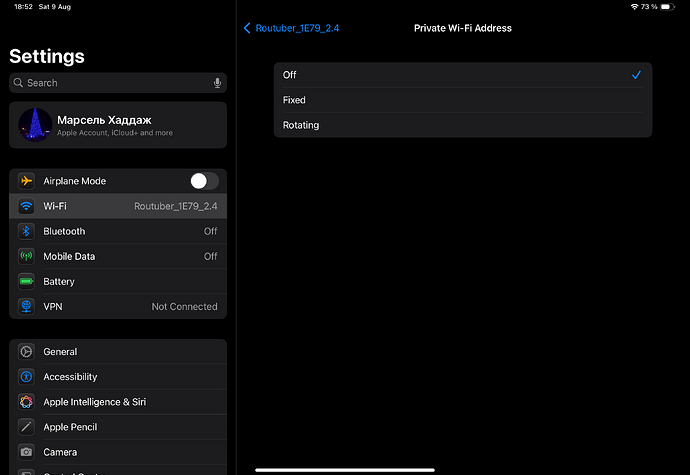690x475 pixels.
Task: Tap the green Battery icon
Action: click(26, 282)
